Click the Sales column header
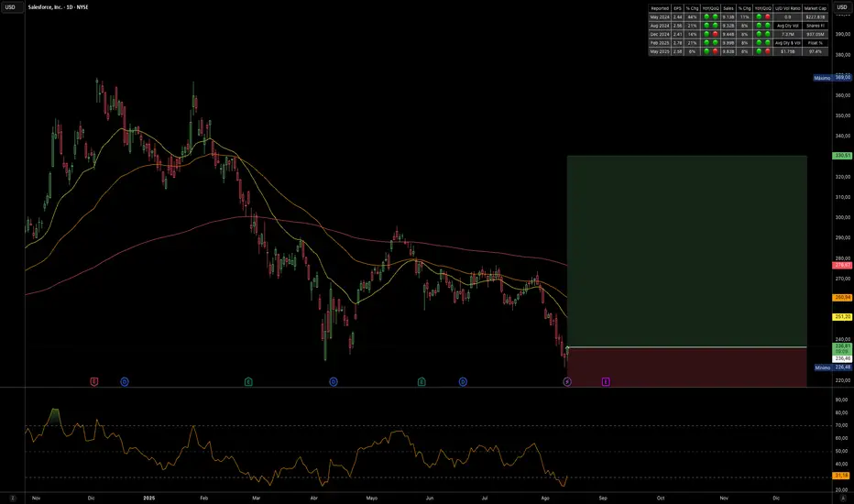 pos(728,8)
